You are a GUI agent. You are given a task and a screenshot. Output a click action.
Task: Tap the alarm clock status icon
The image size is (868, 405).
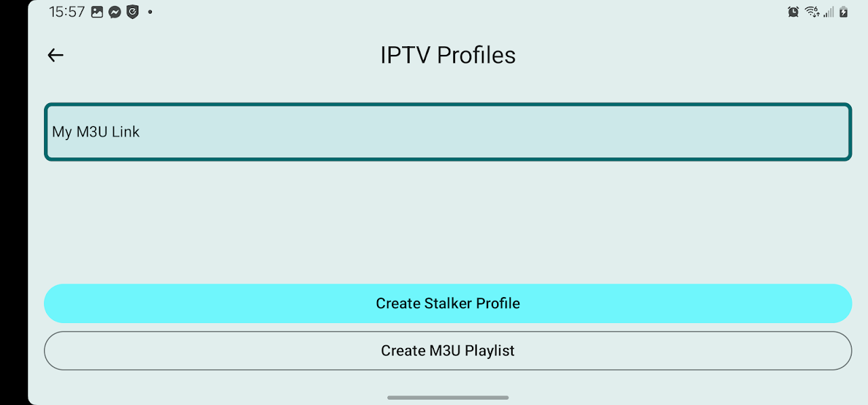(x=793, y=12)
